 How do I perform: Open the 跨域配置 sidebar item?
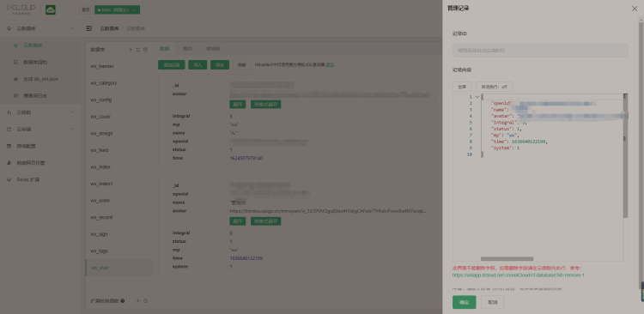[x=40, y=146]
